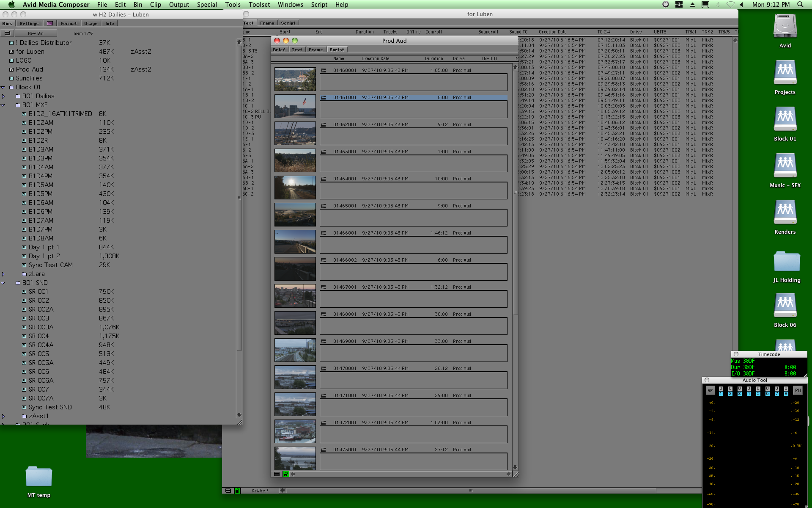Click the Prod Aud bin Fast Menu icon
Image resolution: width=812 pixels, height=508 pixels.
click(x=277, y=474)
